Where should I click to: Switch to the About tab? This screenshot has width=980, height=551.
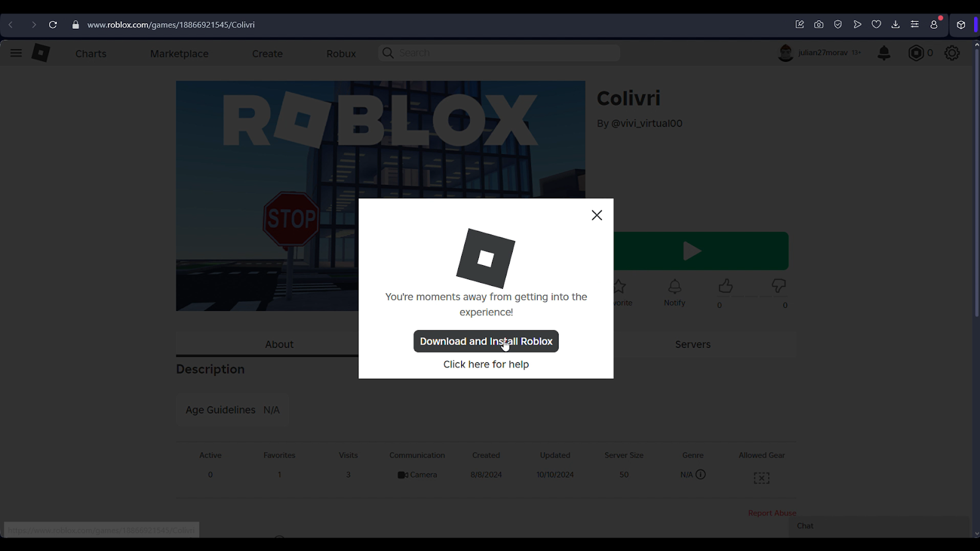[x=279, y=344]
